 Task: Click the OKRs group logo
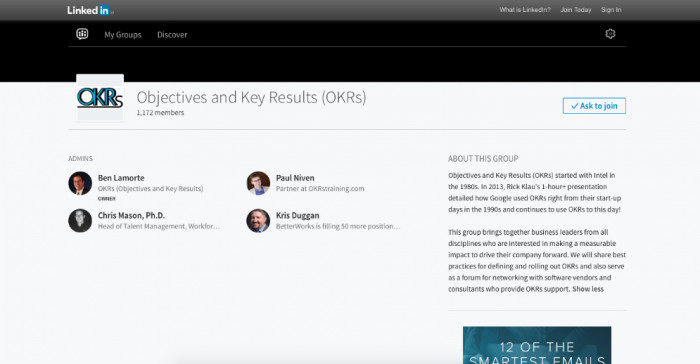tap(100, 98)
